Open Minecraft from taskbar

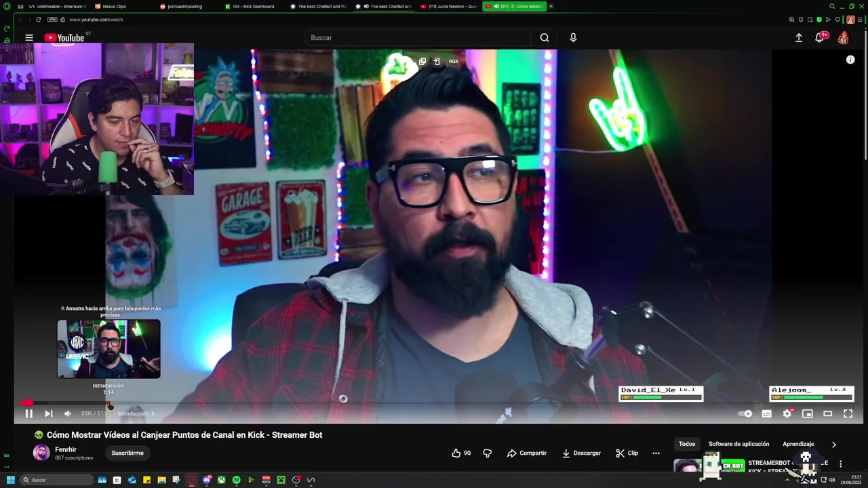(x=281, y=480)
